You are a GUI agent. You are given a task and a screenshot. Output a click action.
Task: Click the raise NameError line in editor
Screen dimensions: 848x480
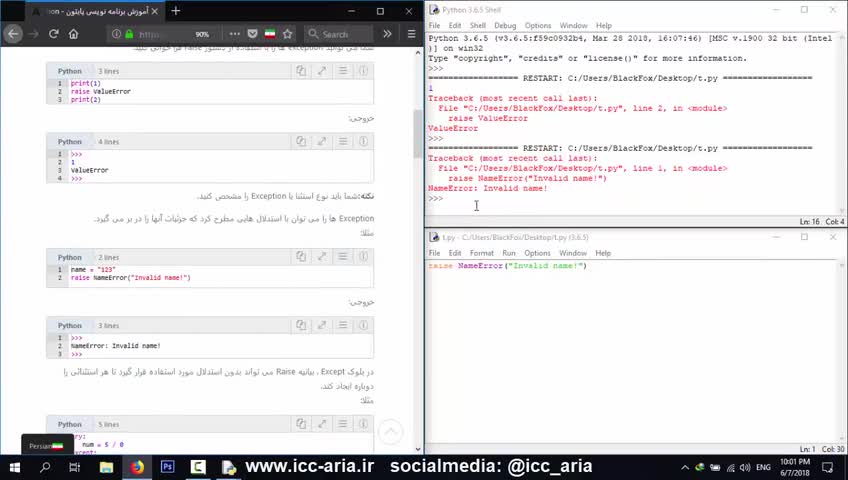click(507, 266)
